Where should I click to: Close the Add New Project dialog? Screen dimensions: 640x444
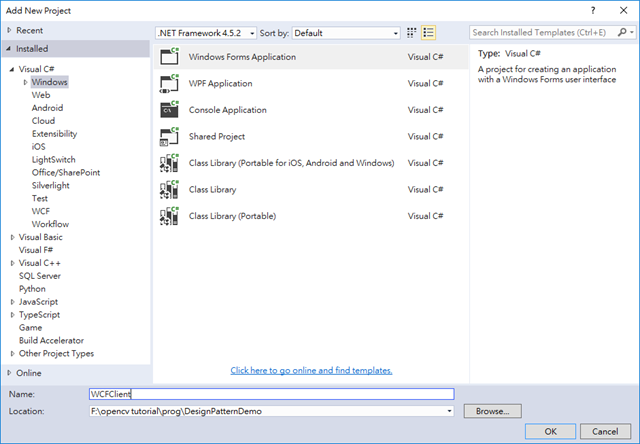[x=624, y=11]
